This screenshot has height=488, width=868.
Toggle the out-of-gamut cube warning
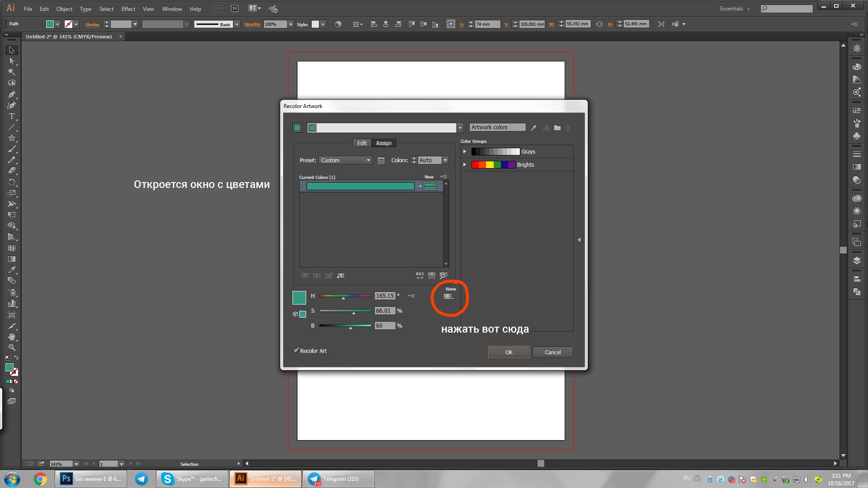click(x=295, y=314)
